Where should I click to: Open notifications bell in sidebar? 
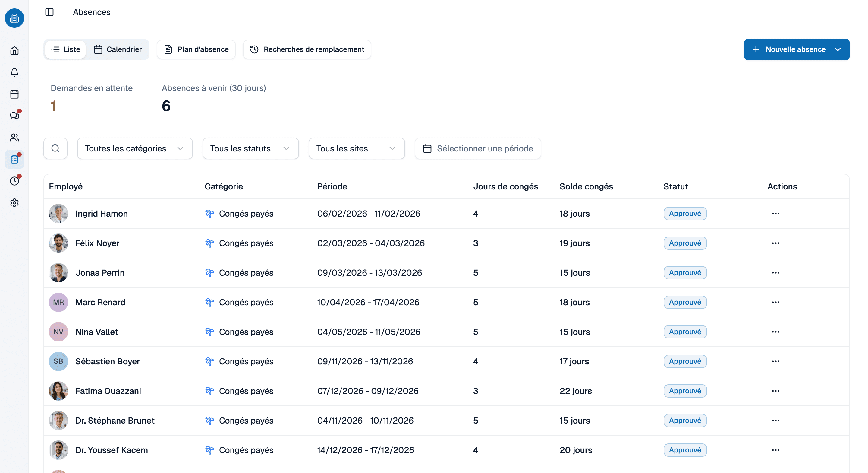14,72
